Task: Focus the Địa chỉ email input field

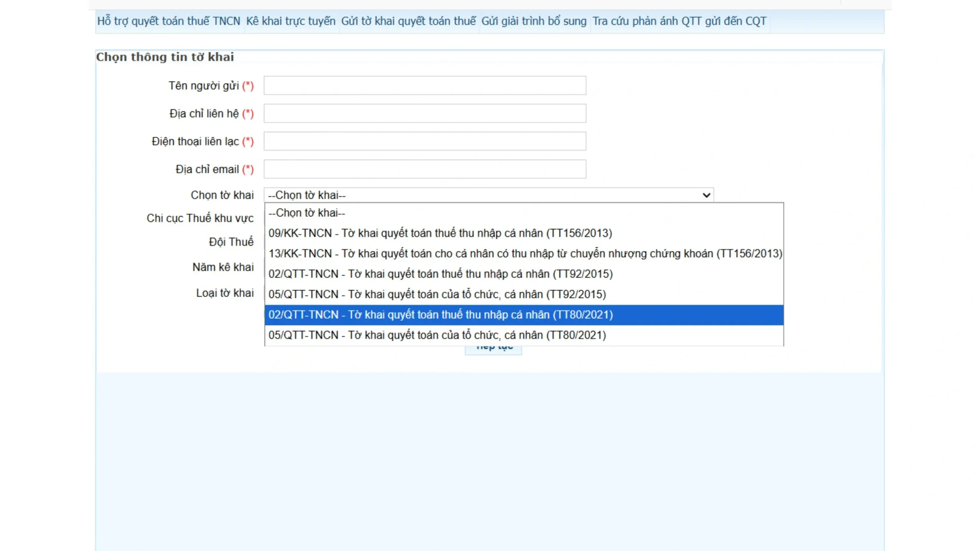Action: 425,169
